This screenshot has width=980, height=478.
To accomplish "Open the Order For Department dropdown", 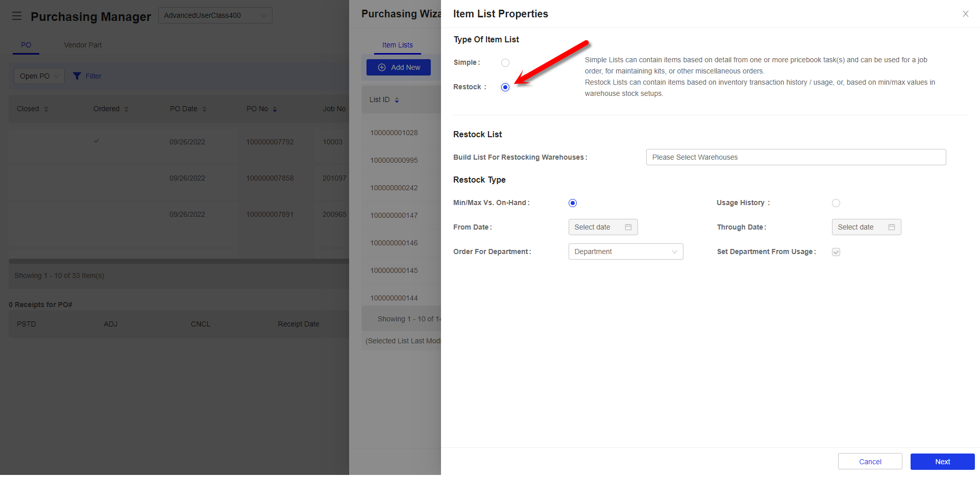I will [625, 251].
